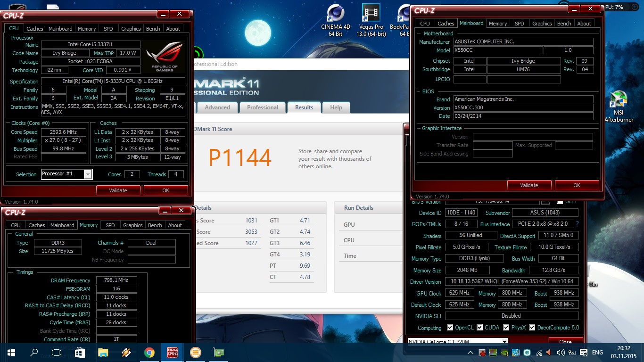Image resolution: width=644 pixels, height=362 pixels.
Task: Open the battery power tray icon
Action: click(572, 353)
